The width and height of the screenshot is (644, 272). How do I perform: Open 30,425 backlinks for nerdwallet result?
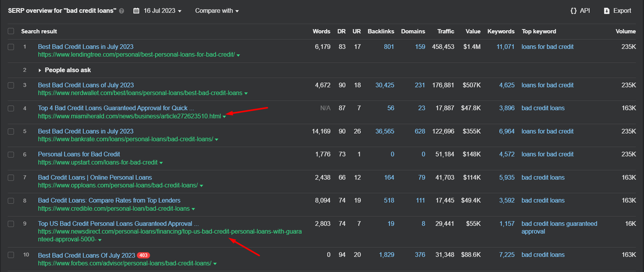coord(385,85)
